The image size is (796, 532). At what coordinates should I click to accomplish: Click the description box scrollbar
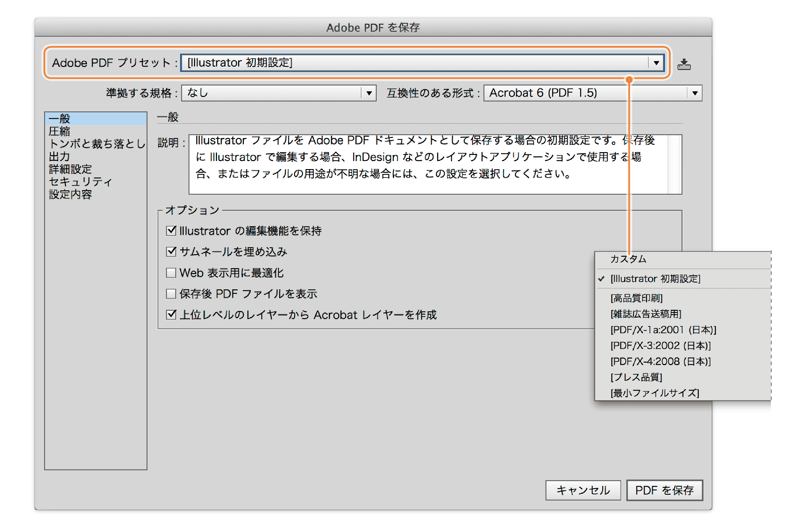point(674,164)
